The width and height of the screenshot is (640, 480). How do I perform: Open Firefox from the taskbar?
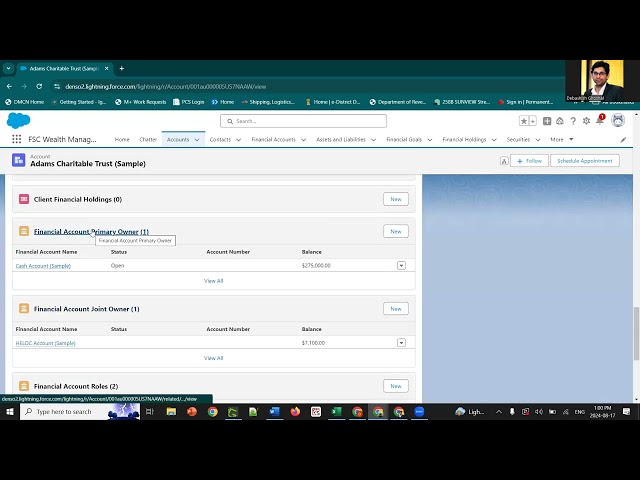coord(295,411)
